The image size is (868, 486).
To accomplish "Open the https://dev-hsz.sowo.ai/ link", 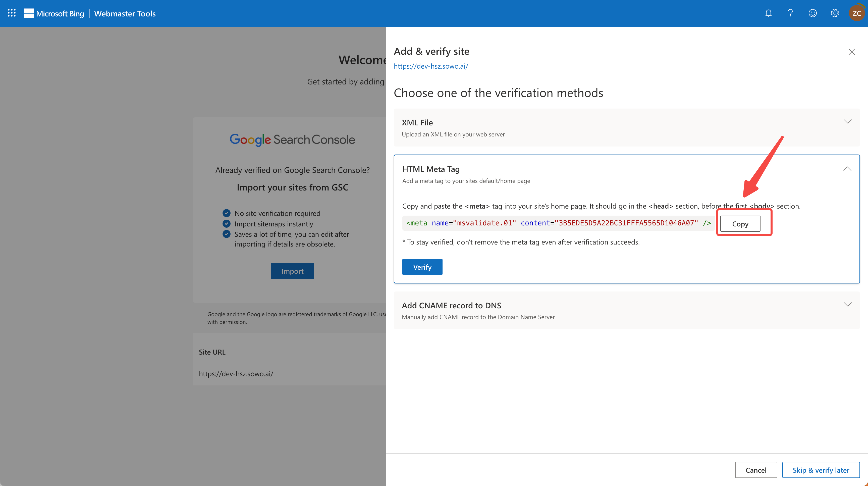I will pos(431,66).
